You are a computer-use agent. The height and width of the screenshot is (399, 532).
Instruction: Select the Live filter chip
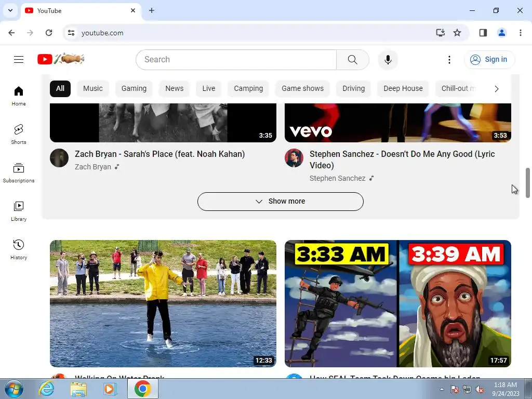click(209, 88)
